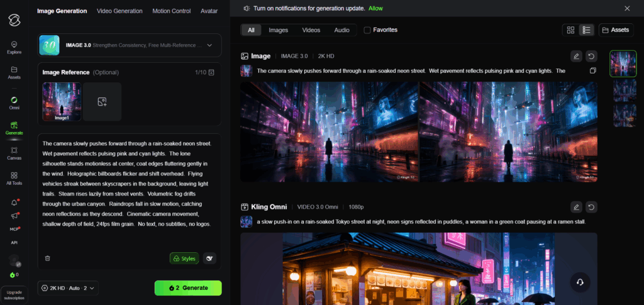Open All Tools in the sidebar

(x=14, y=179)
